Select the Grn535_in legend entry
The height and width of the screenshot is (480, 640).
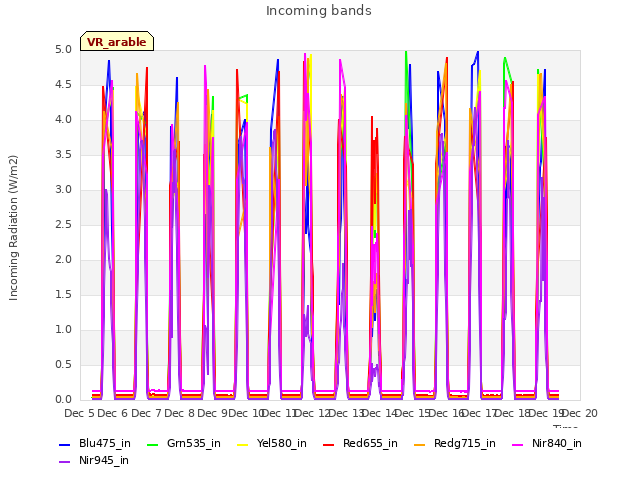pos(184,443)
